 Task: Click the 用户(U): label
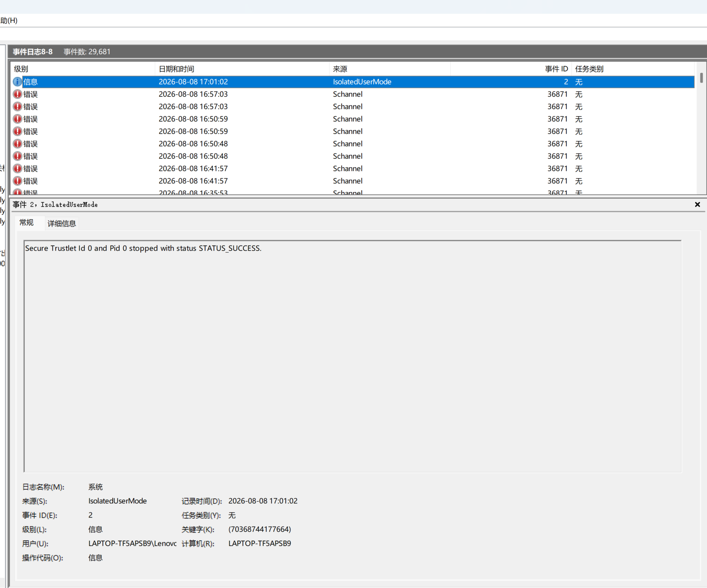coord(35,544)
